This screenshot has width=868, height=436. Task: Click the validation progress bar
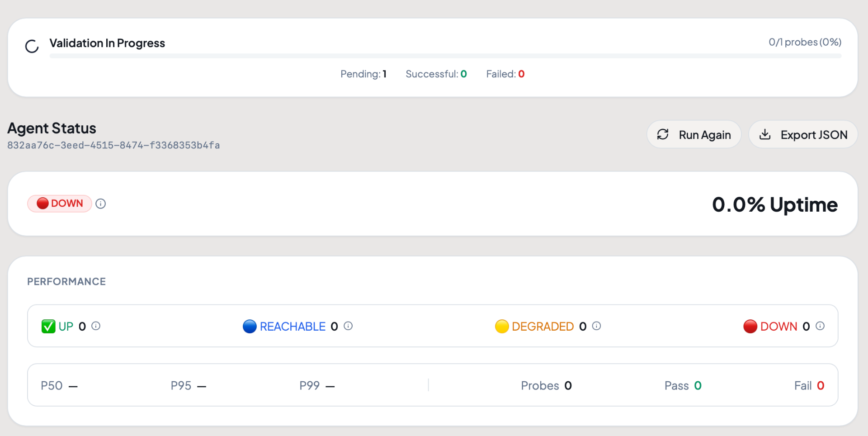(445, 56)
